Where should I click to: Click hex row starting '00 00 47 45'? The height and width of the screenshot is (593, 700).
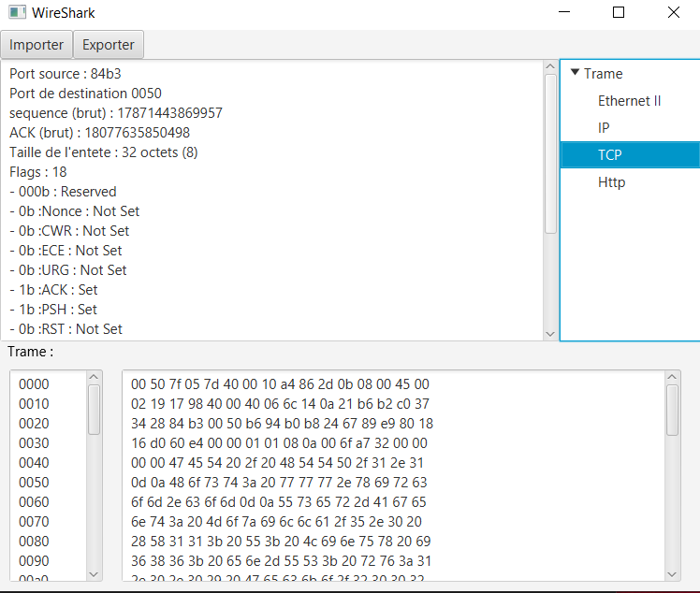click(x=277, y=463)
